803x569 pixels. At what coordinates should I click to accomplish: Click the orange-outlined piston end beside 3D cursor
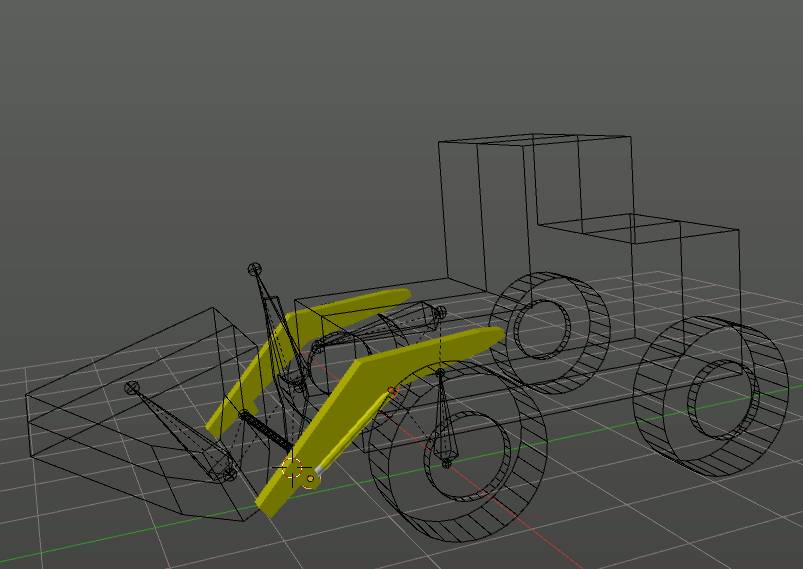[x=310, y=479]
